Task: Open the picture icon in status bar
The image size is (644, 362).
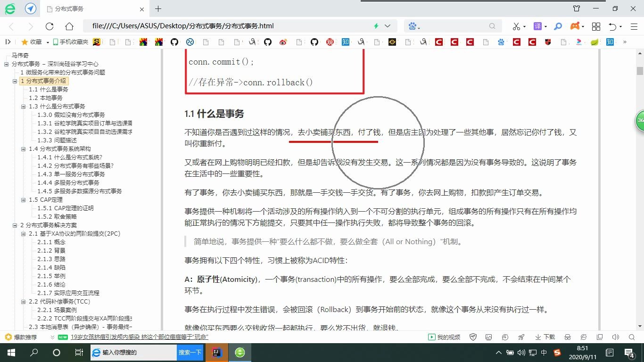Action: 489,337
